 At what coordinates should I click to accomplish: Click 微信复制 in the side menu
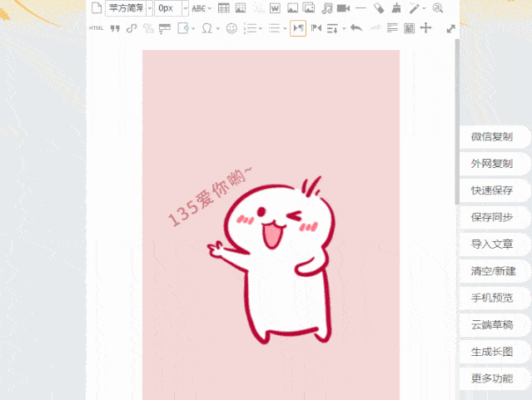[491, 137]
